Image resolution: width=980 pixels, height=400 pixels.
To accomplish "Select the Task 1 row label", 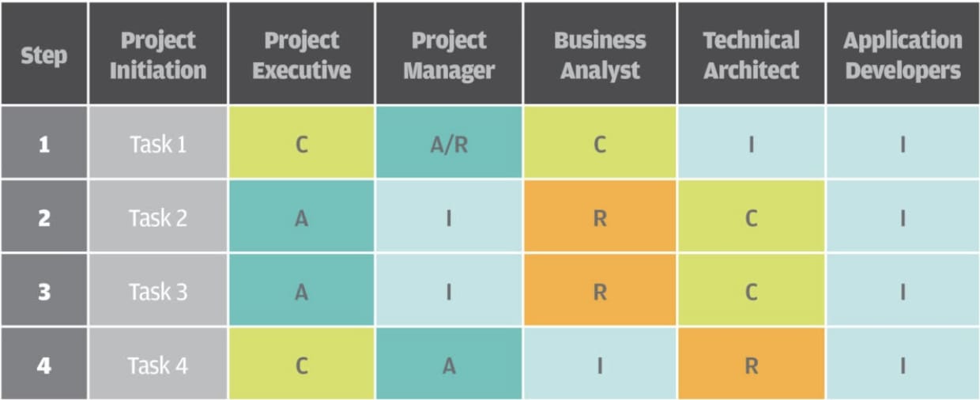I will tap(158, 145).
